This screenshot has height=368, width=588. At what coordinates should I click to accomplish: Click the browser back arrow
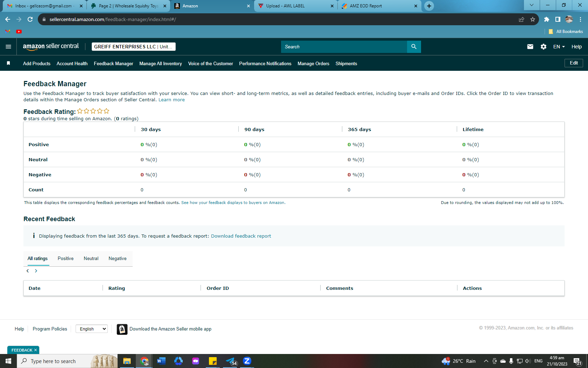pos(8,19)
